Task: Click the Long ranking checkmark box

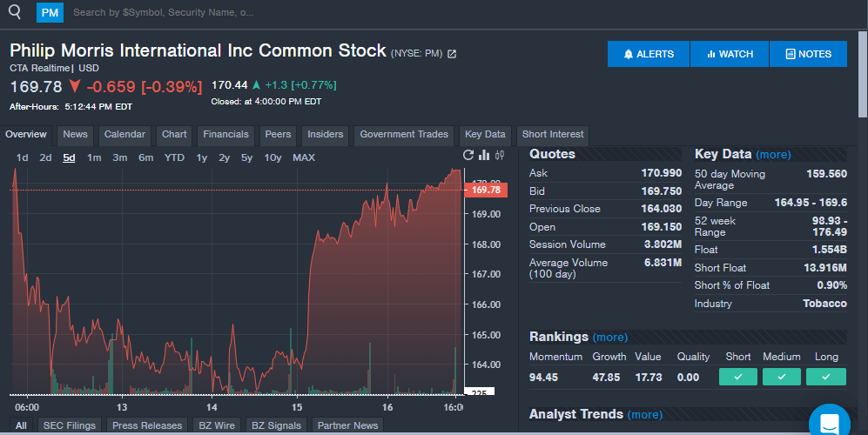Action: click(x=826, y=377)
